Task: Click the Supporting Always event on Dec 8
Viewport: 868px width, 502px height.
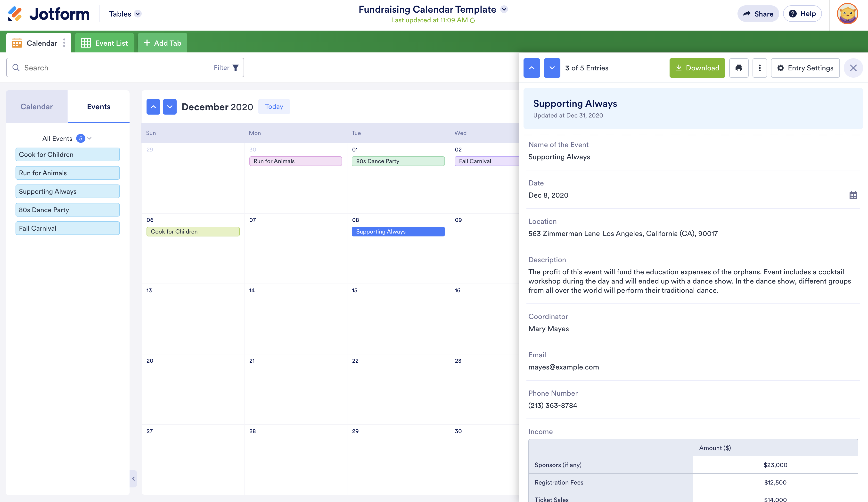Action: [x=398, y=232]
